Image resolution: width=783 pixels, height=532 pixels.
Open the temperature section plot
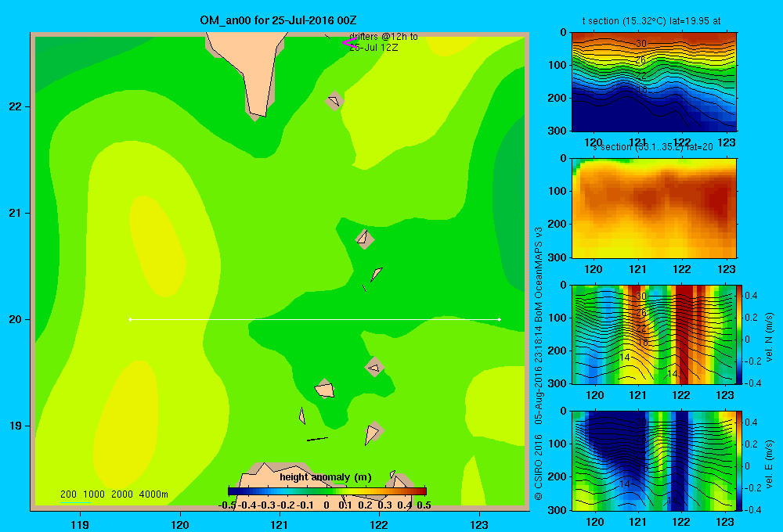[x=654, y=82]
